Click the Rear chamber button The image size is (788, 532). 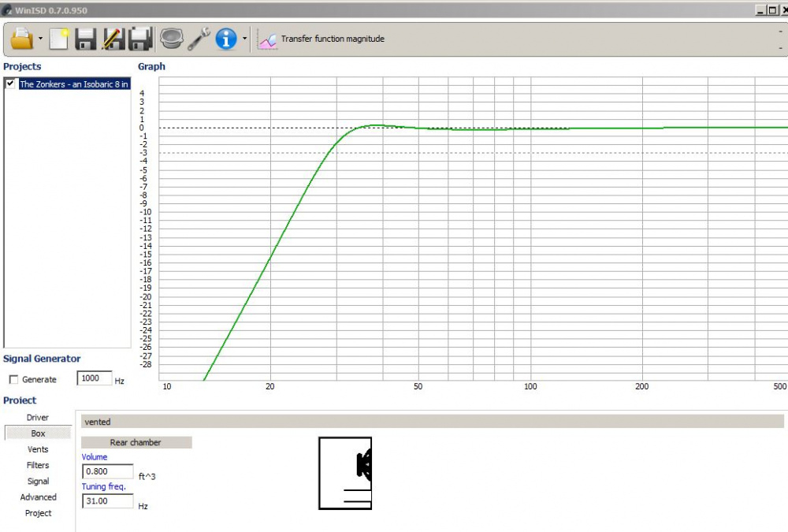(x=136, y=442)
